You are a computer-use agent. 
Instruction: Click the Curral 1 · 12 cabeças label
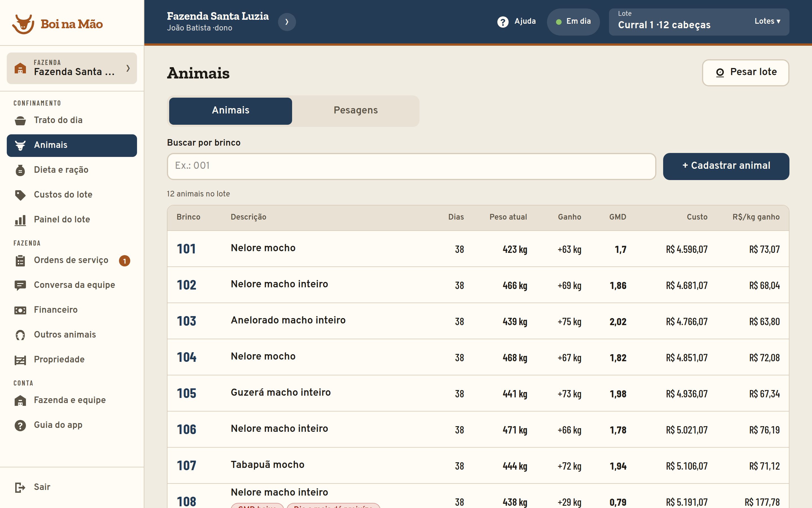[664, 25]
